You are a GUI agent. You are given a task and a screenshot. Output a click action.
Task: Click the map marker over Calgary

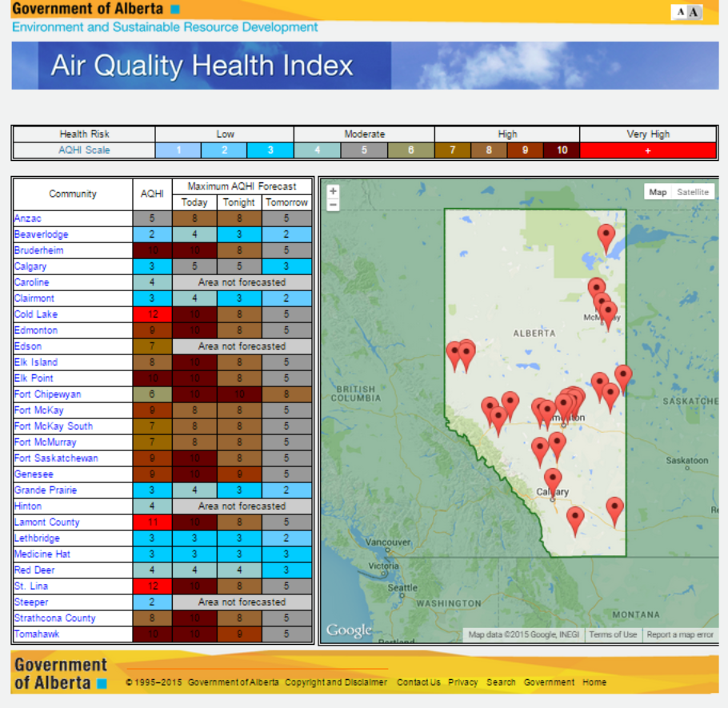click(x=553, y=483)
